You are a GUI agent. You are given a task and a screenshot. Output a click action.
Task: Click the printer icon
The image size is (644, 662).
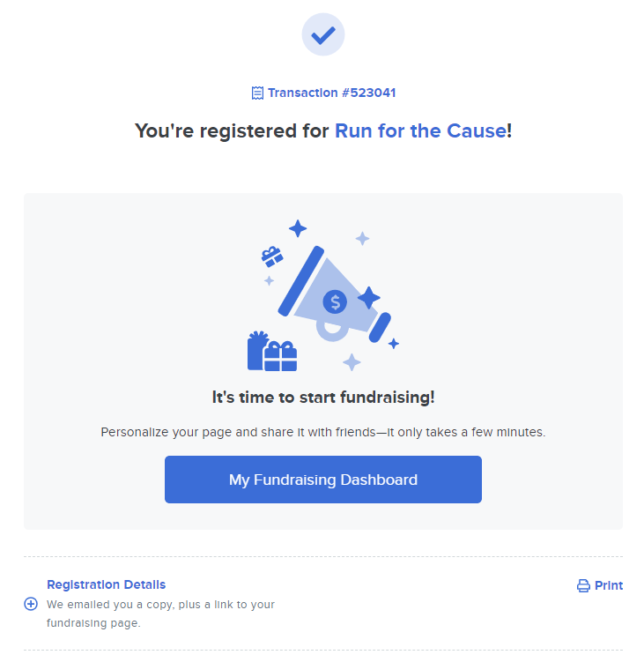pyautogui.click(x=583, y=585)
